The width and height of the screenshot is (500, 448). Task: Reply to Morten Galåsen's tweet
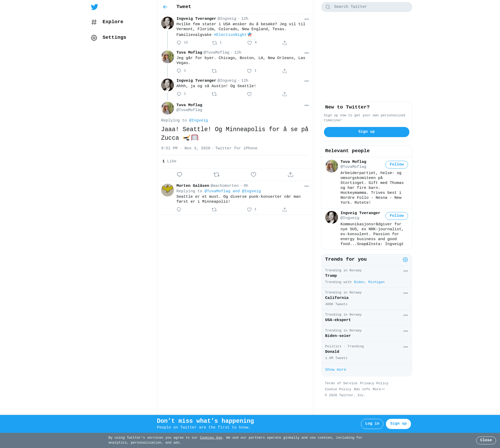point(179,209)
